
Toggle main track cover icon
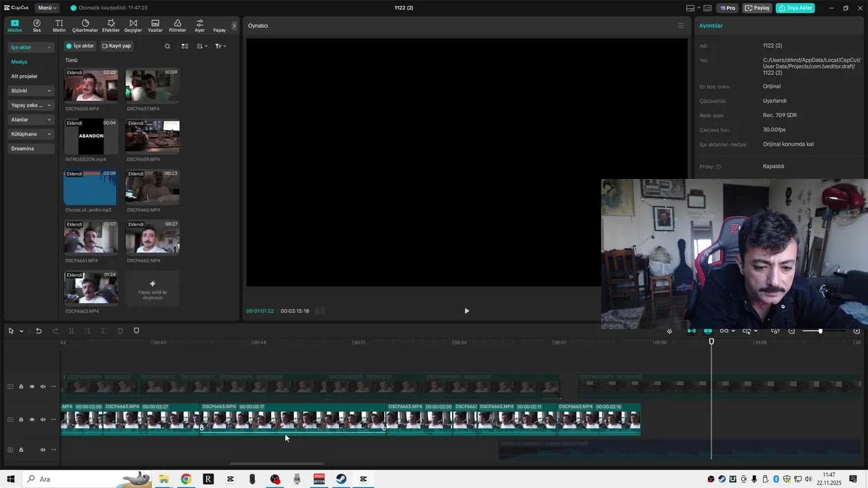[10, 420]
